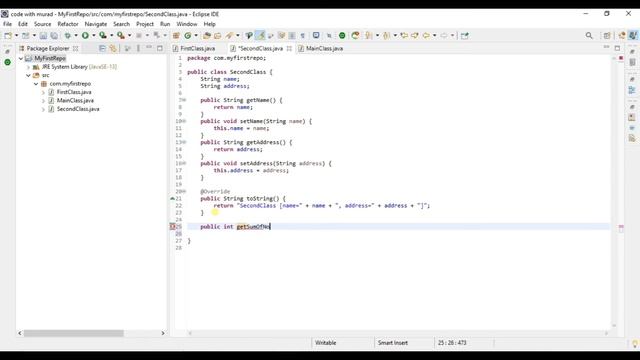Image resolution: width=640 pixels, height=360 pixels.
Task: Collapse the src folder node
Action: pos(29,75)
